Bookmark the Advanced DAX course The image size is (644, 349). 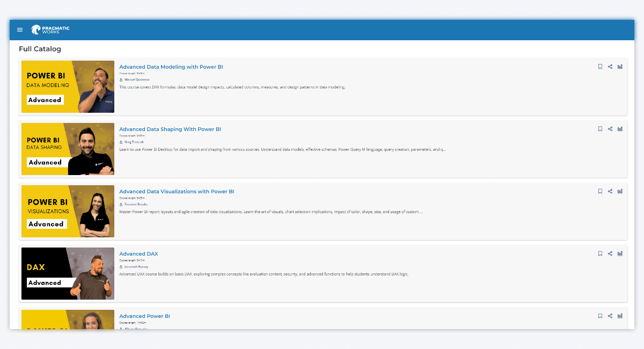[601, 253]
